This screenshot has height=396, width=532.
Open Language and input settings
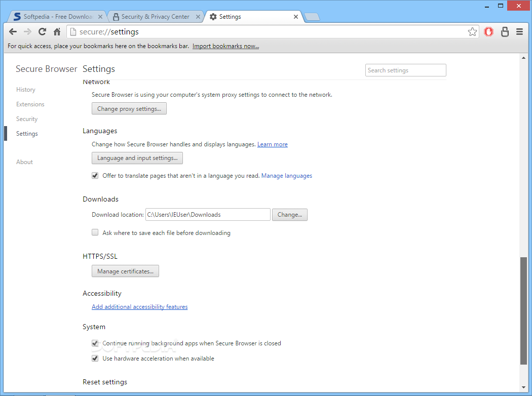(x=137, y=158)
